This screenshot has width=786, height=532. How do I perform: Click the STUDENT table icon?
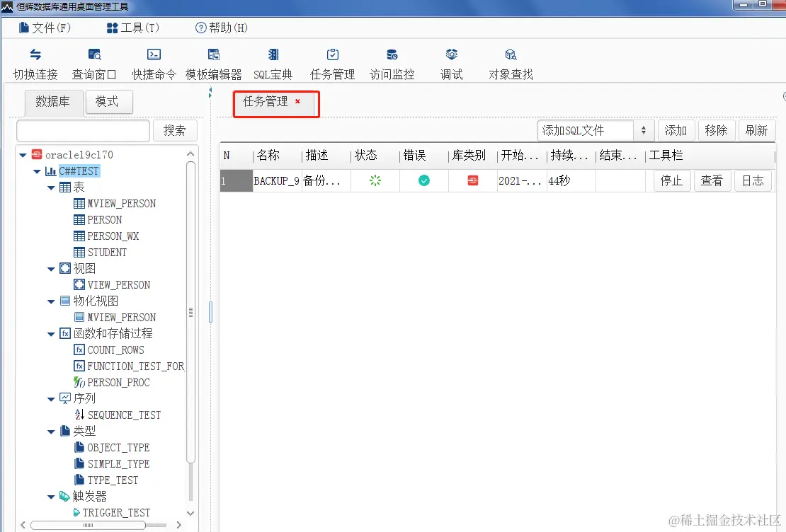pos(79,252)
